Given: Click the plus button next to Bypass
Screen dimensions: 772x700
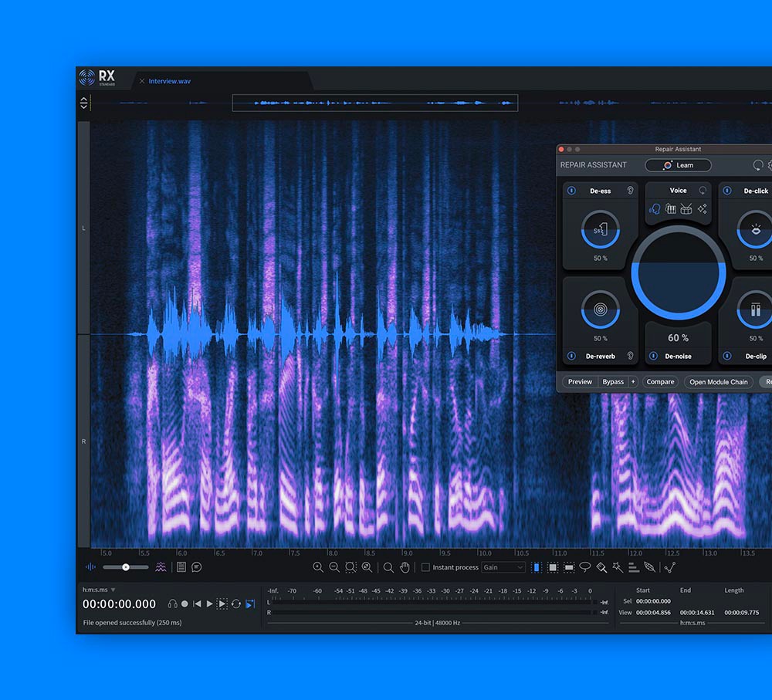Looking at the screenshot, I should click(633, 382).
